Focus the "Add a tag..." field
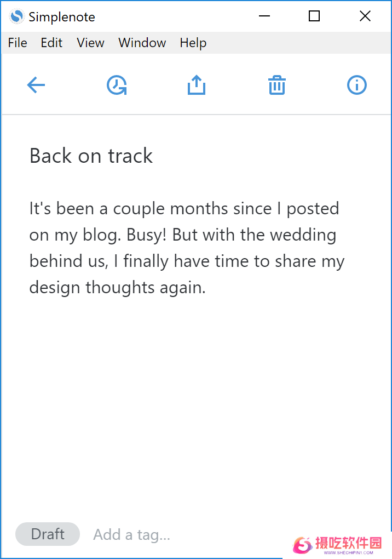The image size is (392, 559). 132,535
